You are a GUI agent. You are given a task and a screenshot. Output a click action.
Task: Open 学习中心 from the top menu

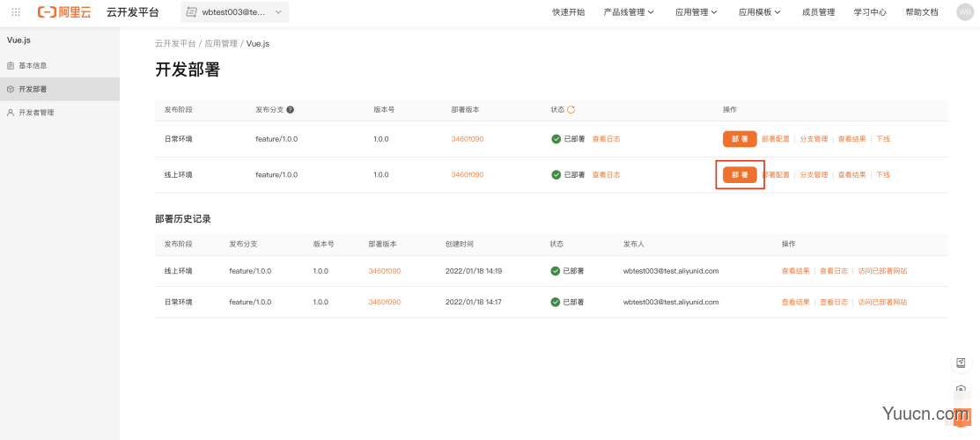pos(870,12)
